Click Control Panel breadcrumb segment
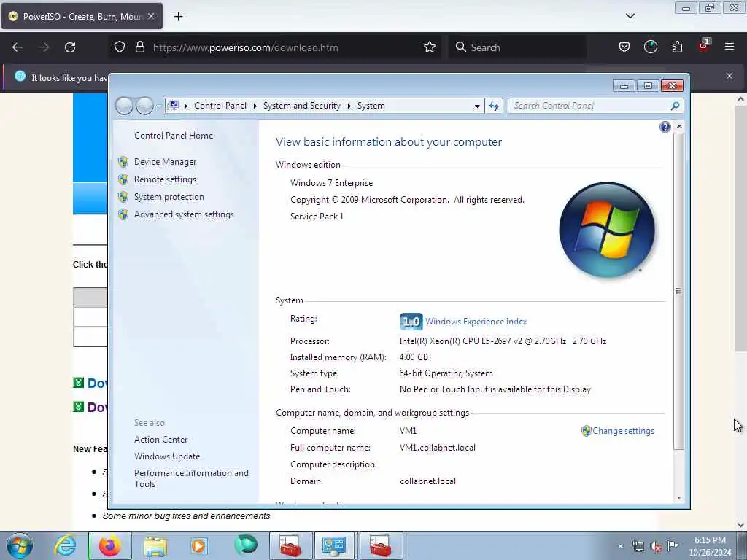Viewport: 747px width, 560px height. click(220, 106)
